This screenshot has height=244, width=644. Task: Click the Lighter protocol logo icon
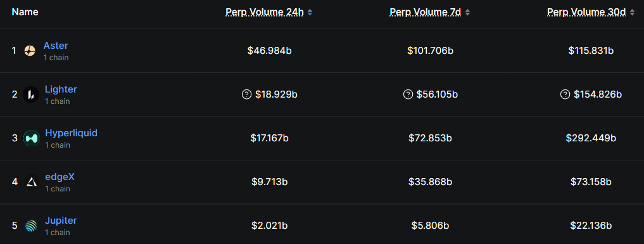[x=31, y=95]
